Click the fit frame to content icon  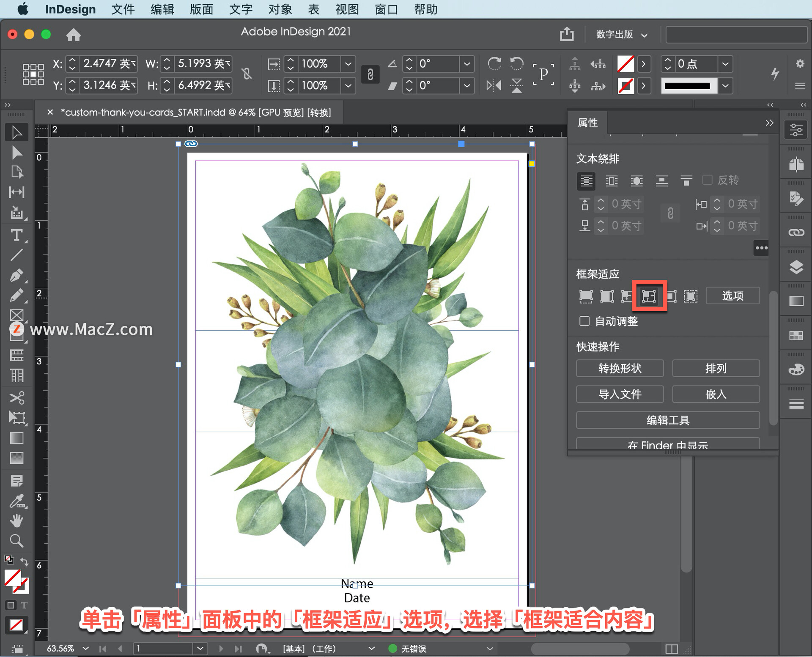pos(649,296)
